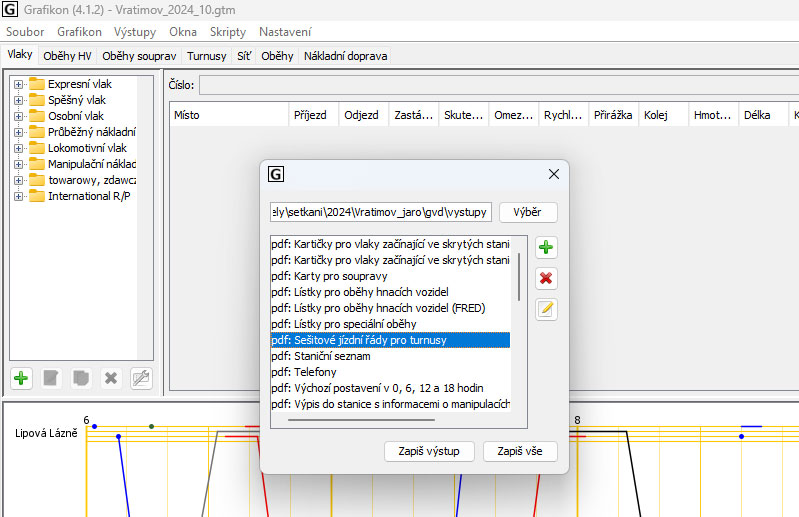Screen dimensions: 799x517
Task: Click the grayed-out delete train X icon
Action: [111, 378]
